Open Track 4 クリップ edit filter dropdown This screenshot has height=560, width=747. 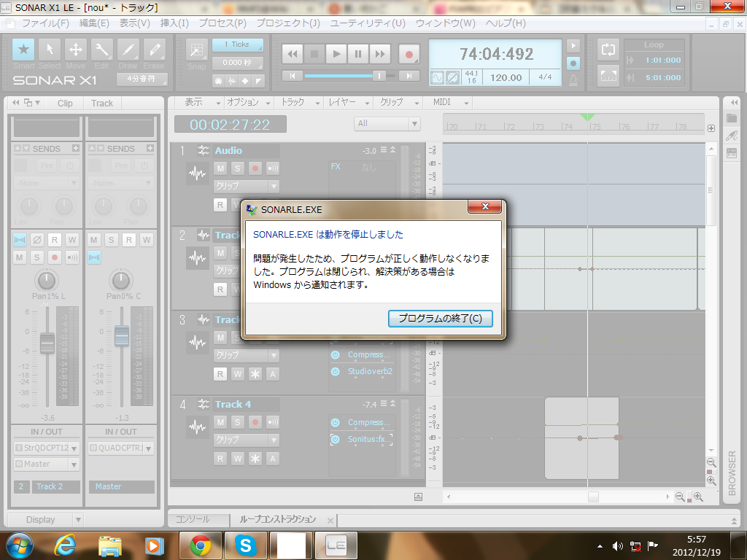point(247,440)
